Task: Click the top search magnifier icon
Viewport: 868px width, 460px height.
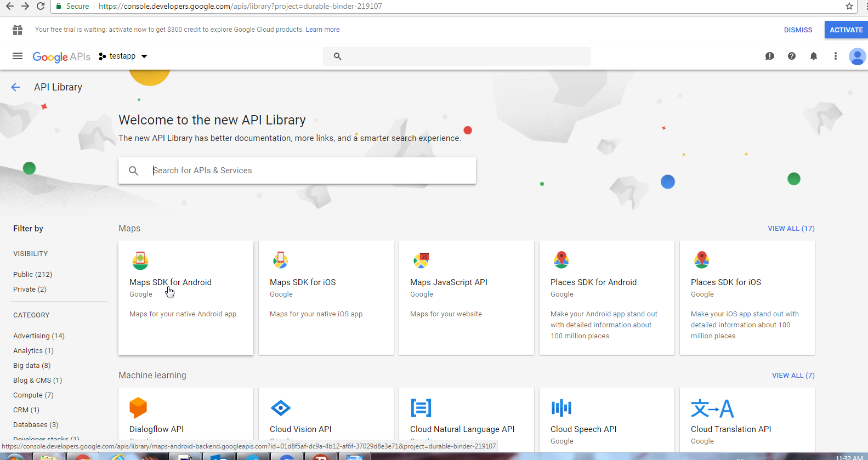Action: pos(338,56)
